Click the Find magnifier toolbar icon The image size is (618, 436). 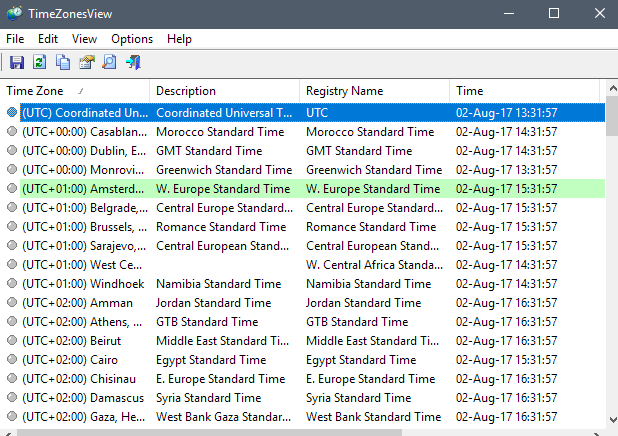tap(110, 62)
